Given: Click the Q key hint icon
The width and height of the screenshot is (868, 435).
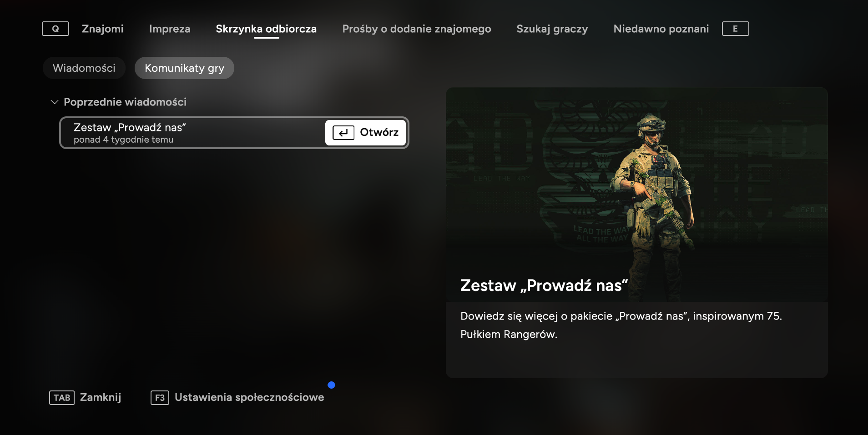Looking at the screenshot, I should [56, 29].
